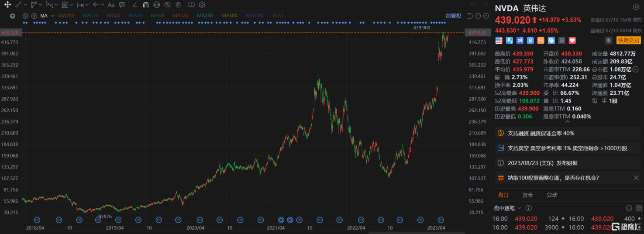Reset the chart zoom with rotate icon
The width and height of the screenshot is (644, 234).
coord(470,16)
